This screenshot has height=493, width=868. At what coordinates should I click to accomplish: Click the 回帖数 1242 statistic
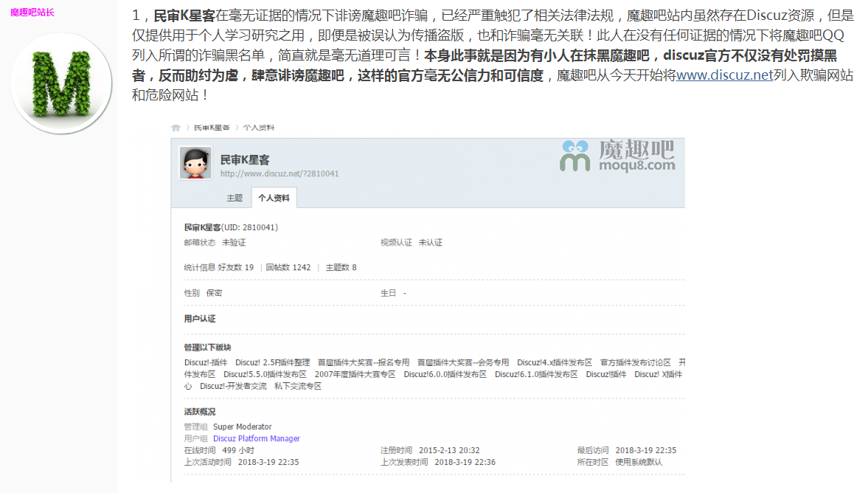point(288,268)
